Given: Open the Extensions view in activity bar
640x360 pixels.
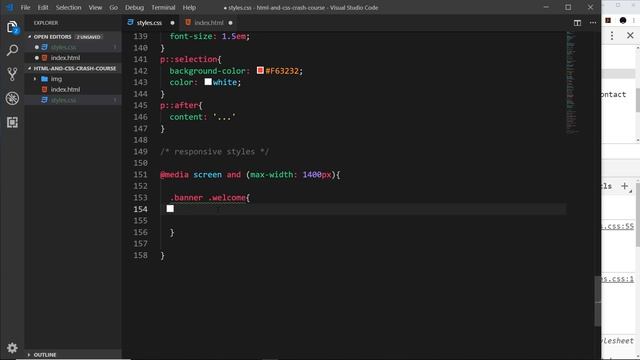Looking at the screenshot, I should 12,122.
